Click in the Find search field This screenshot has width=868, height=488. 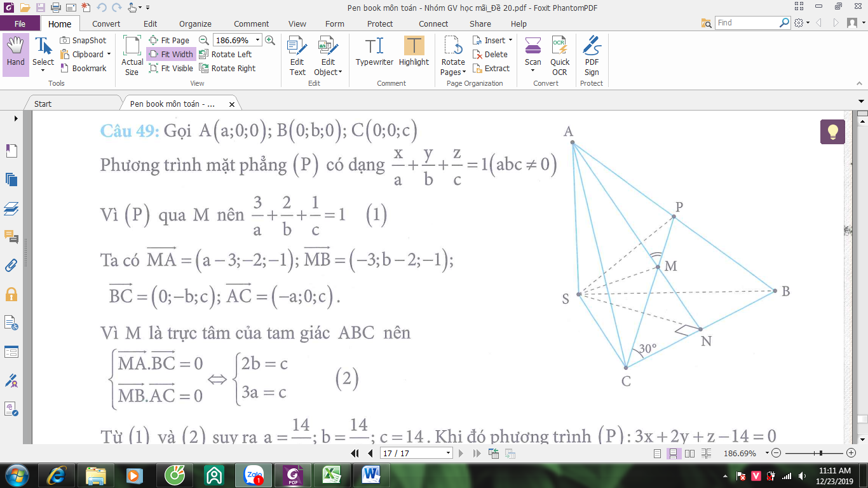tap(747, 23)
